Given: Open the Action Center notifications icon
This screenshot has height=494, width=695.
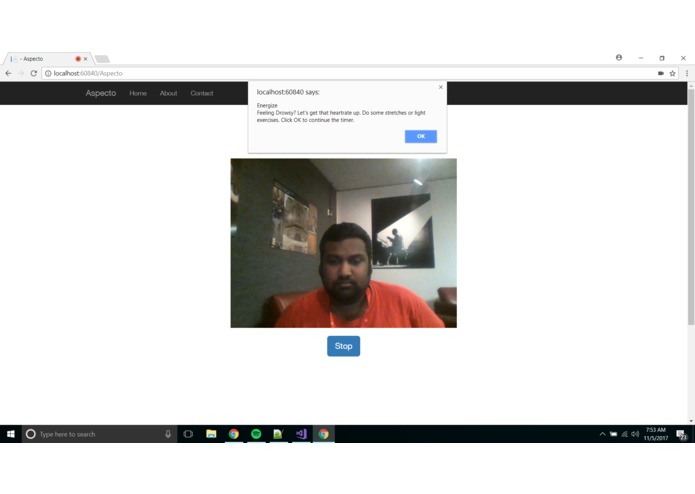Looking at the screenshot, I should [682, 434].
